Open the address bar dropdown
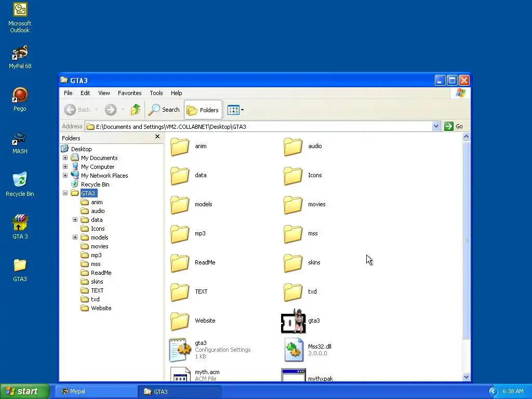The width and height of the screenshot is (532, 399). coord(436,127)
